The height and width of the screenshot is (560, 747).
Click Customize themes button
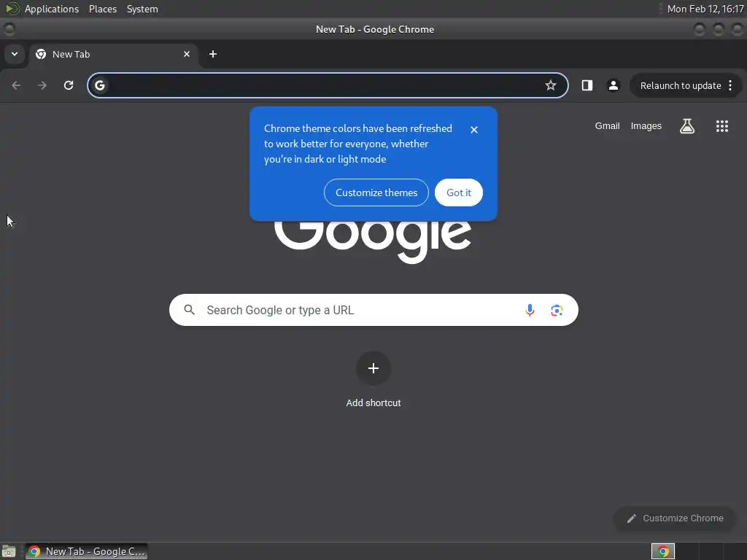[376, 192]
